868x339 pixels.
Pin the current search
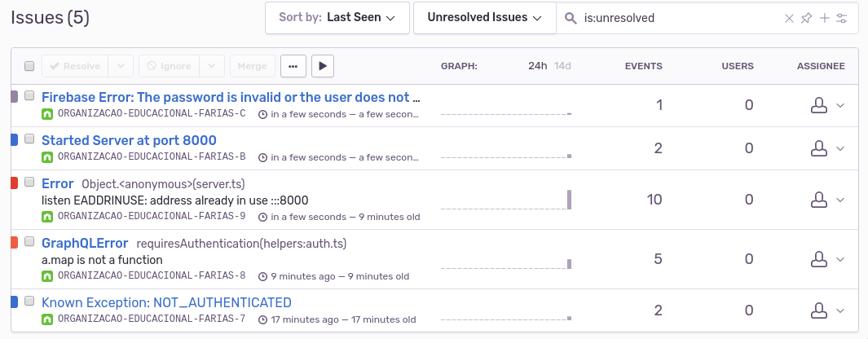click(807, 18)
